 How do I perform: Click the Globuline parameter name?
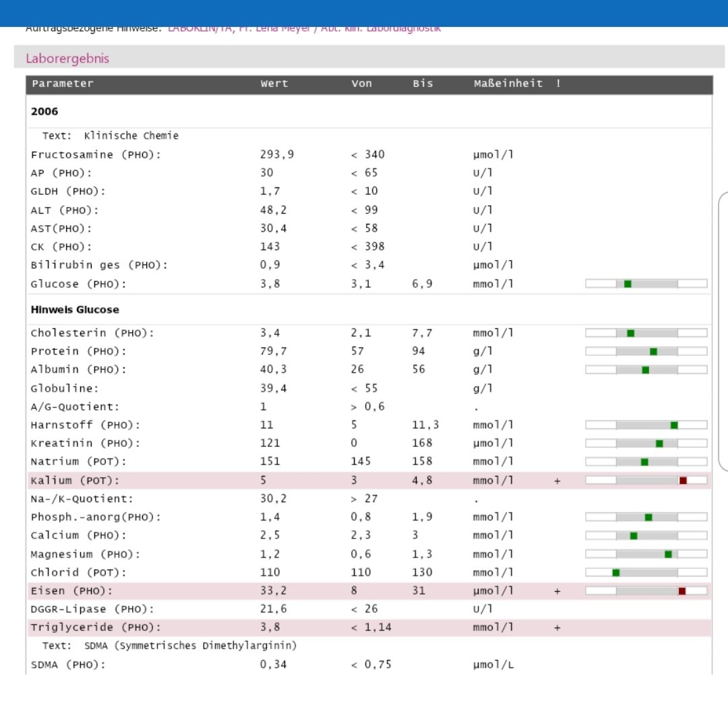[65, 388]
